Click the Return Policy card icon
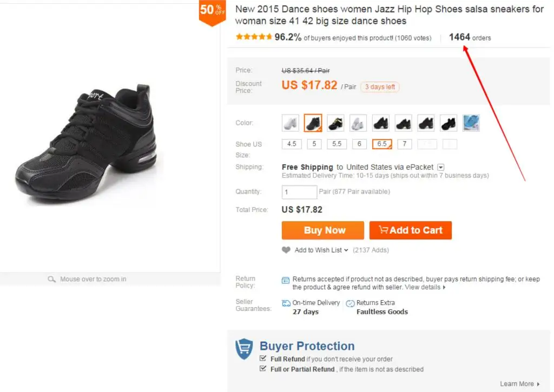The height and width of the screenshot is (392, 554). pos(286,281)
